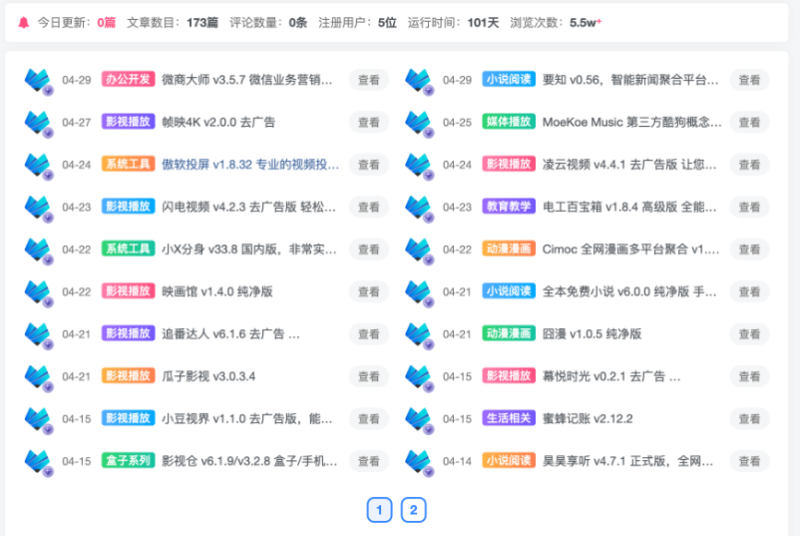
Task: Click avatar icon beside 闪电视频 v4.2.3
Action: [39, 208]
